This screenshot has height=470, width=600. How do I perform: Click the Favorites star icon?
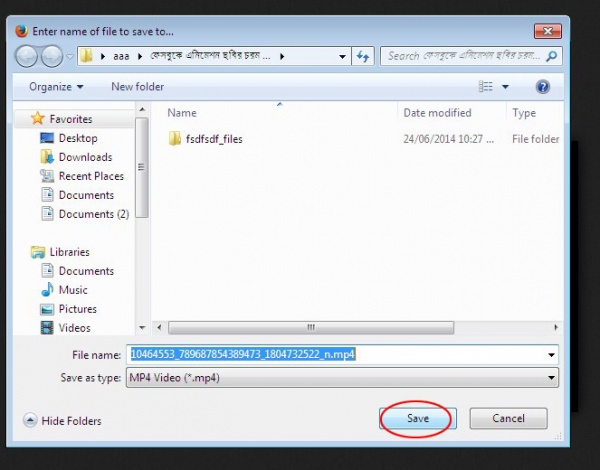(38, 118)
